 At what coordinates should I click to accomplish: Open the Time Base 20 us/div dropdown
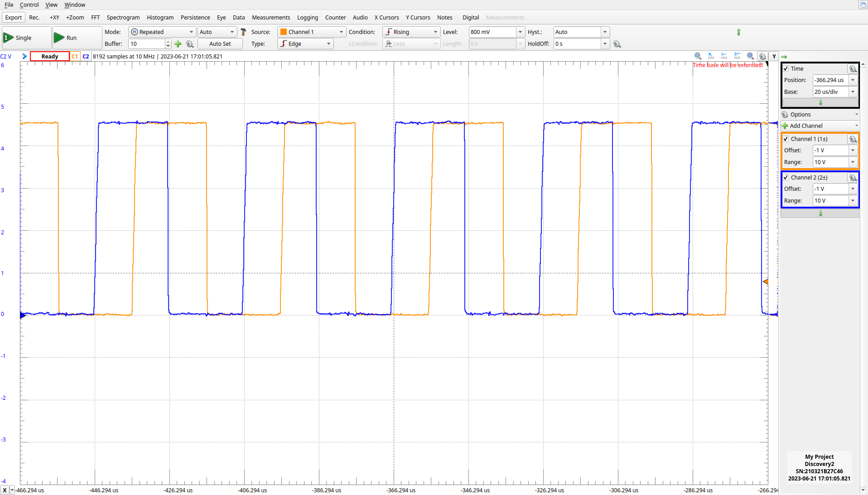click(x=853, y=92)
